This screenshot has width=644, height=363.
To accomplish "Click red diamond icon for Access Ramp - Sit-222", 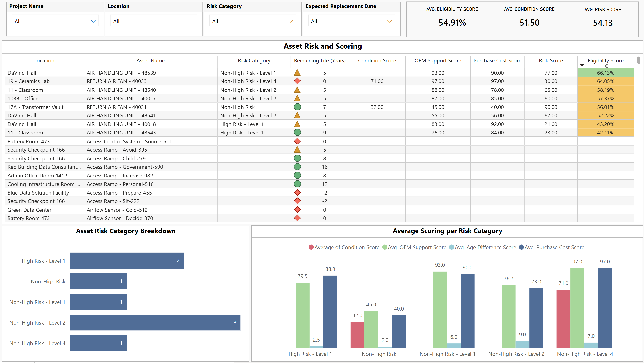I will point(297,201).
